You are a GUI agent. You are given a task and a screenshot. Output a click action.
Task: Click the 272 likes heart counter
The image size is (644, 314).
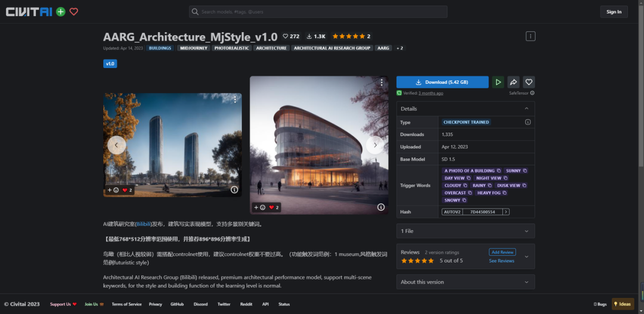coord(291,36)
